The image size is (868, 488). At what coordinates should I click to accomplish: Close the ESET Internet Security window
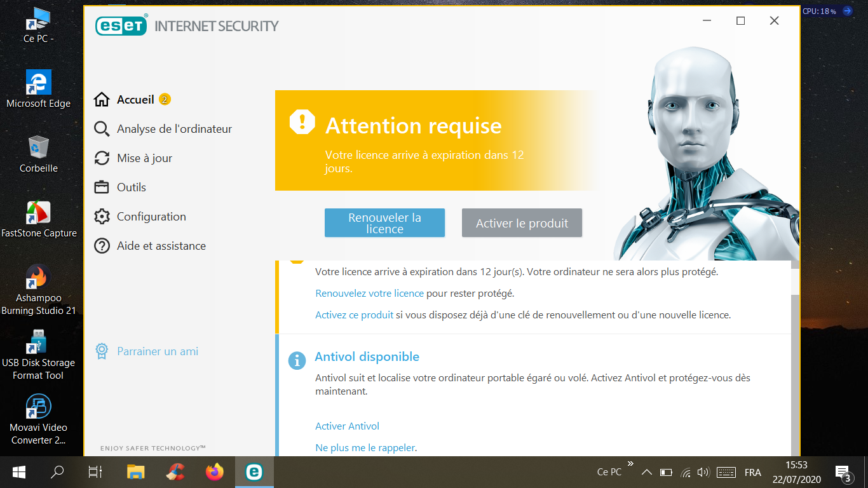[x=774, y=21]
